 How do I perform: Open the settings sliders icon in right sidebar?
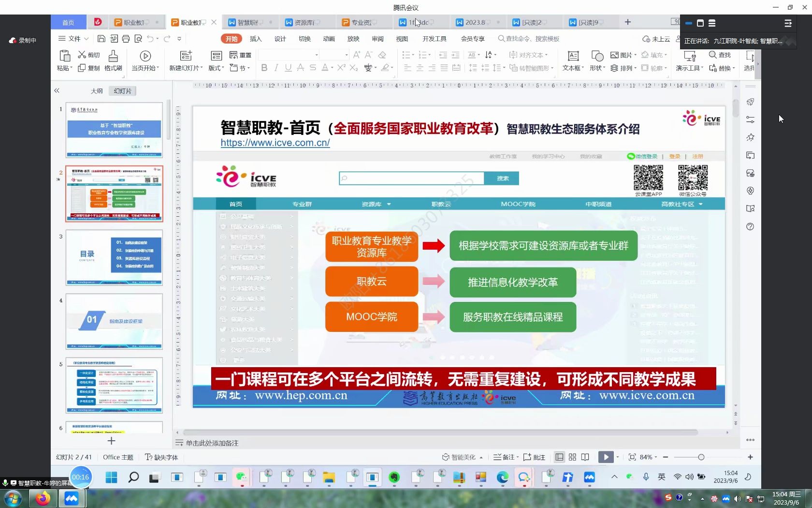pos(750,120)
